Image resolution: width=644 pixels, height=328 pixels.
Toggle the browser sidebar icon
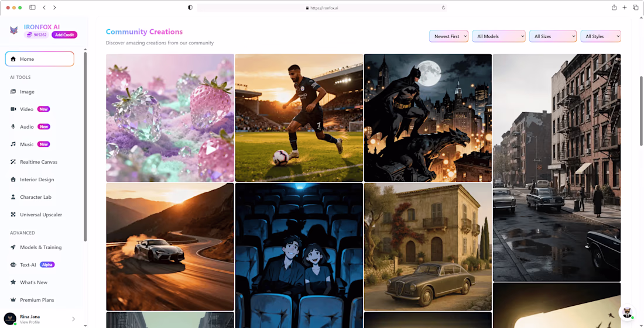click(x=32, y=8)
